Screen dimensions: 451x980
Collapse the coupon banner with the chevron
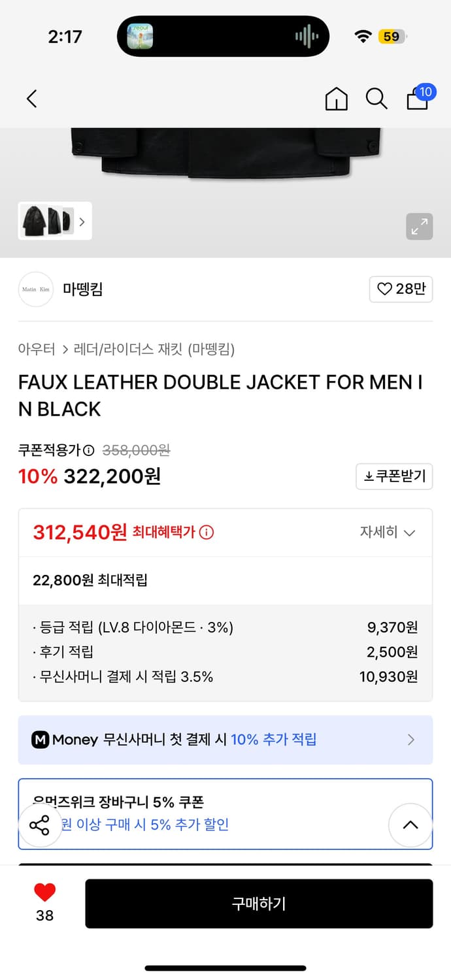[x=410, y=825]
